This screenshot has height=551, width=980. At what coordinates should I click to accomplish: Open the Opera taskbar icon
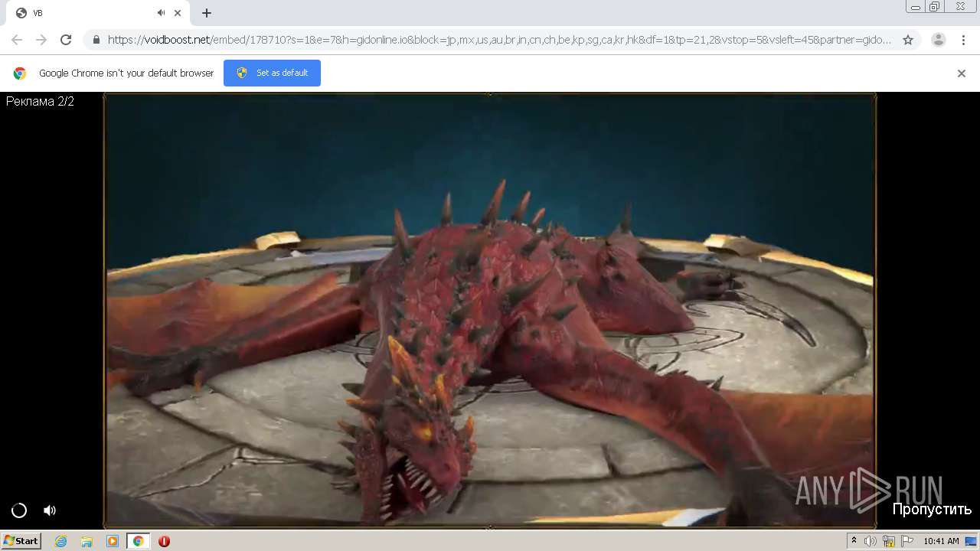pos(164,541)
